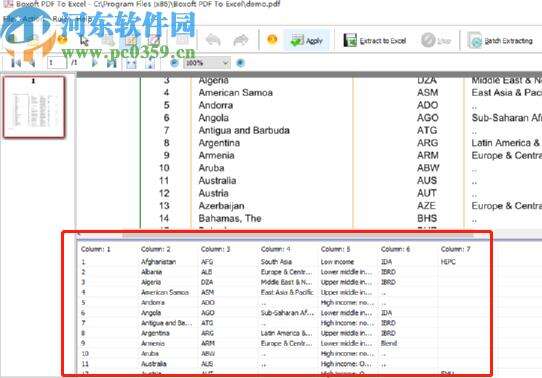Click the Column: 5 header
The width and height of the screenshot is (542, 378).
(x=335, y=249)
